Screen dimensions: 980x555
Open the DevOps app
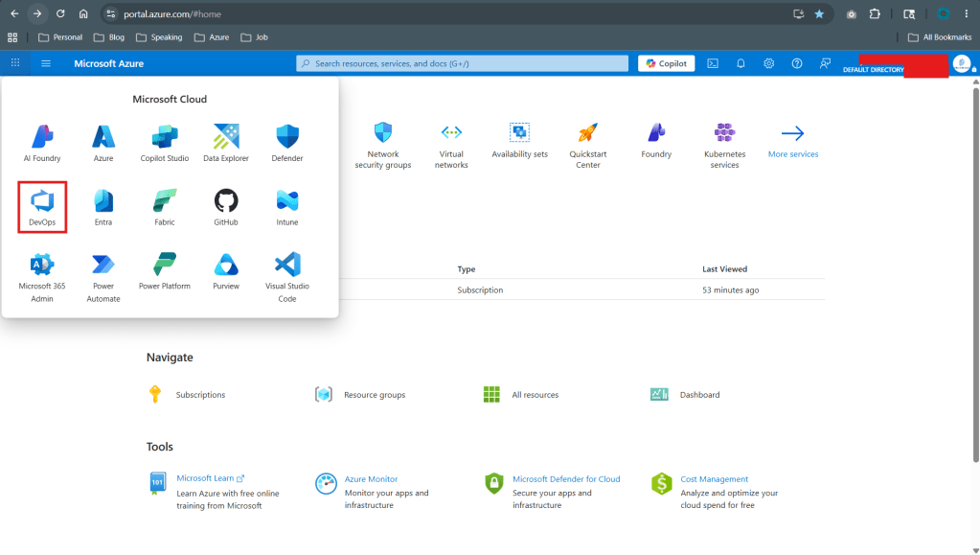tap(42, 207)
